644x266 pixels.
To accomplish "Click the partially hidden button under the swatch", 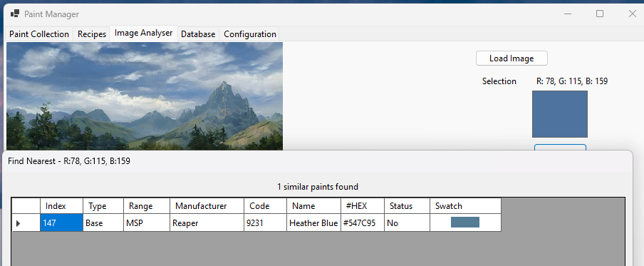I will (x=560, y=147).
